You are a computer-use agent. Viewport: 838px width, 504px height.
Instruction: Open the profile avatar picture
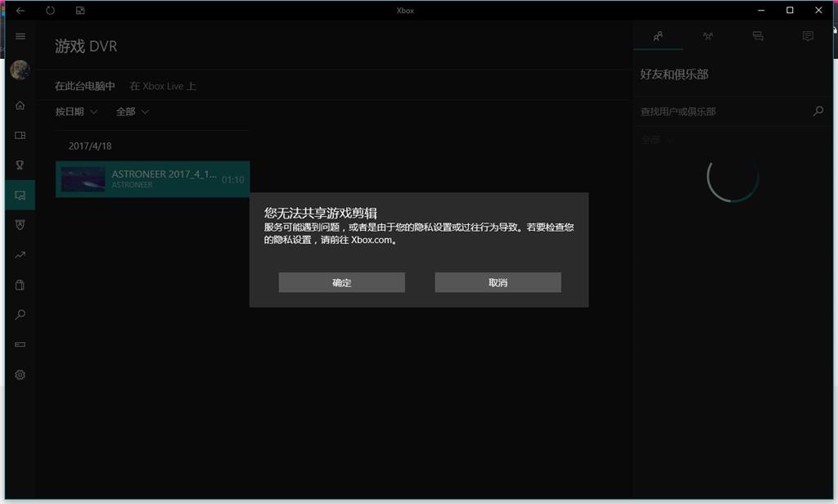click(x=20, y=70)
